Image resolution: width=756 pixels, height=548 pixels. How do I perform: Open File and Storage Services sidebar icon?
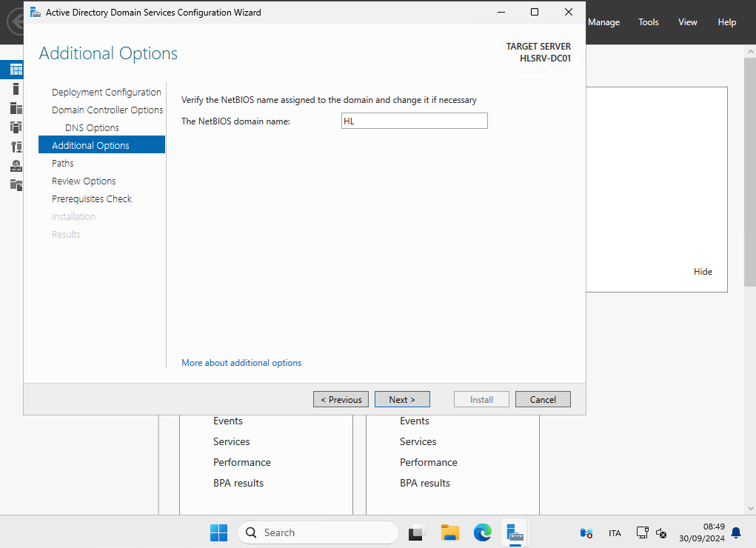(16, 184)
